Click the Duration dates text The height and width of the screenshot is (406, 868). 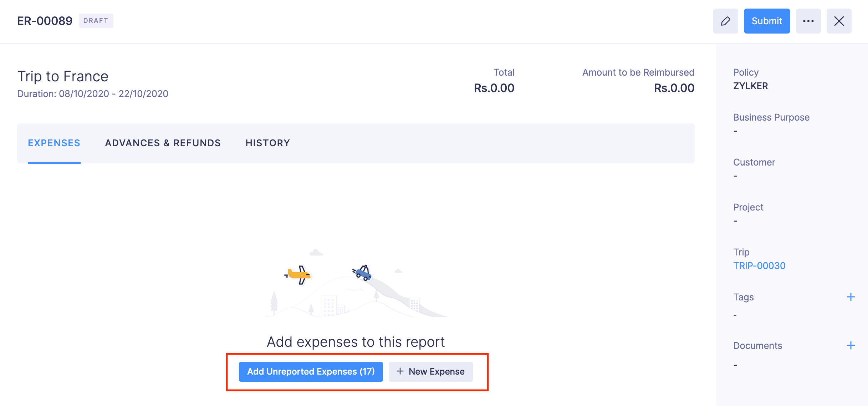(93, 94)
